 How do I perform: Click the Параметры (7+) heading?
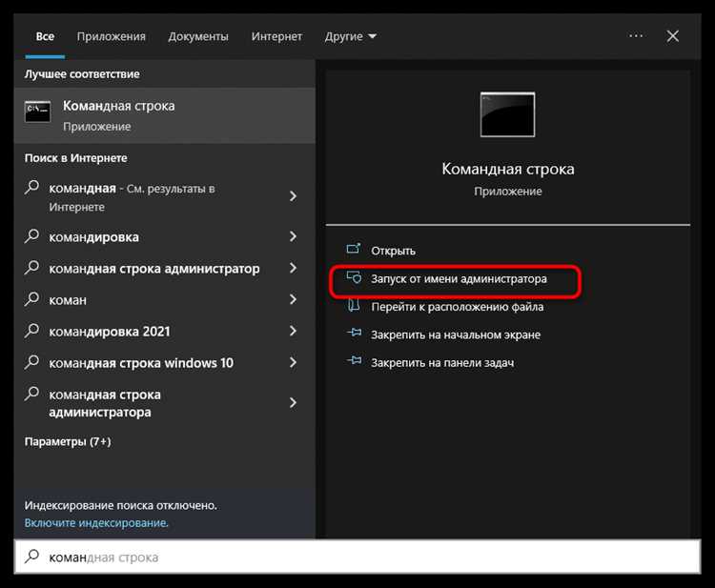(x=68, y=441)
